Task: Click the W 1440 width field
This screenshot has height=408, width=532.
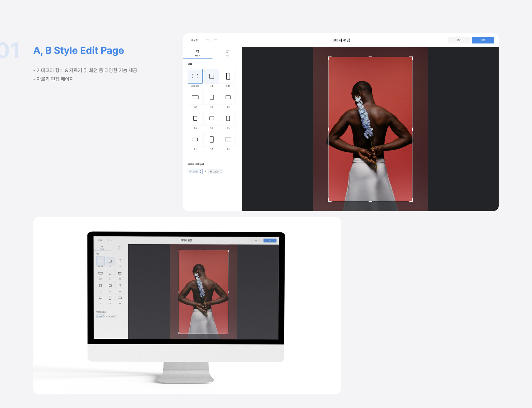Action: click(195, 171)
